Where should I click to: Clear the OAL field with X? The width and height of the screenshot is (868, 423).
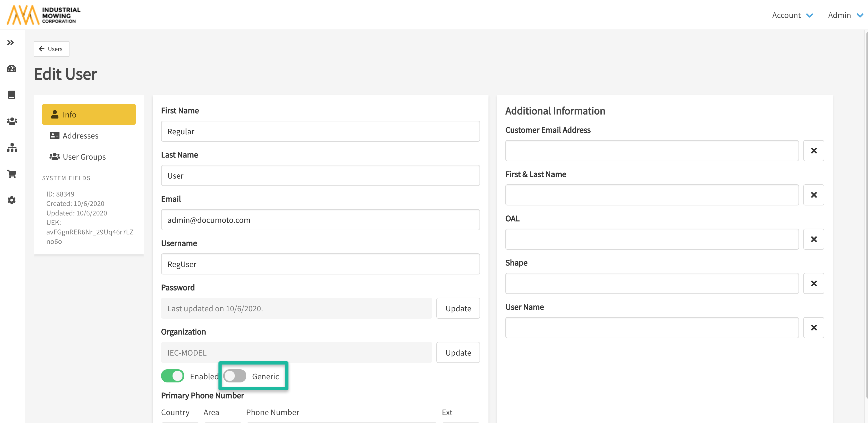(x=814, y=239)
